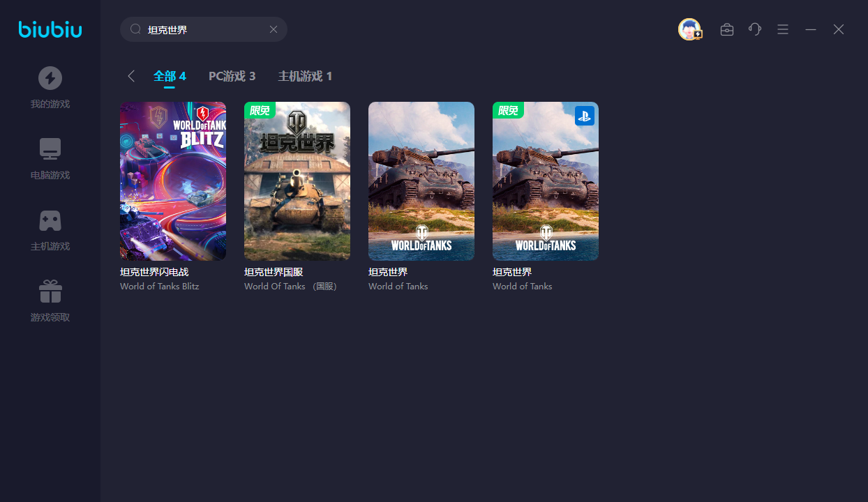Open console games gamepad icon

(x=50, y=220)
